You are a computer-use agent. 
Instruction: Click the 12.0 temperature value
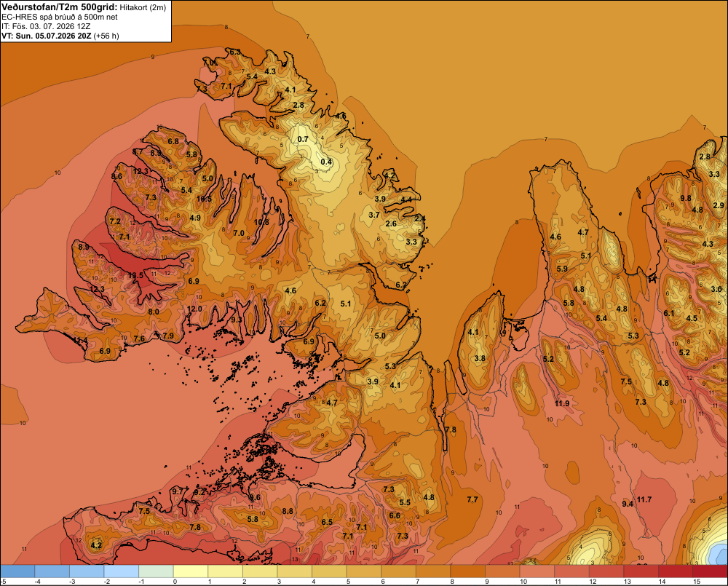point(194,309)
